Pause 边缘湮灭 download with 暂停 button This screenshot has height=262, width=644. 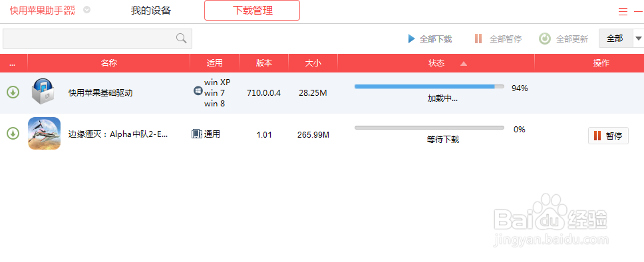608,136
